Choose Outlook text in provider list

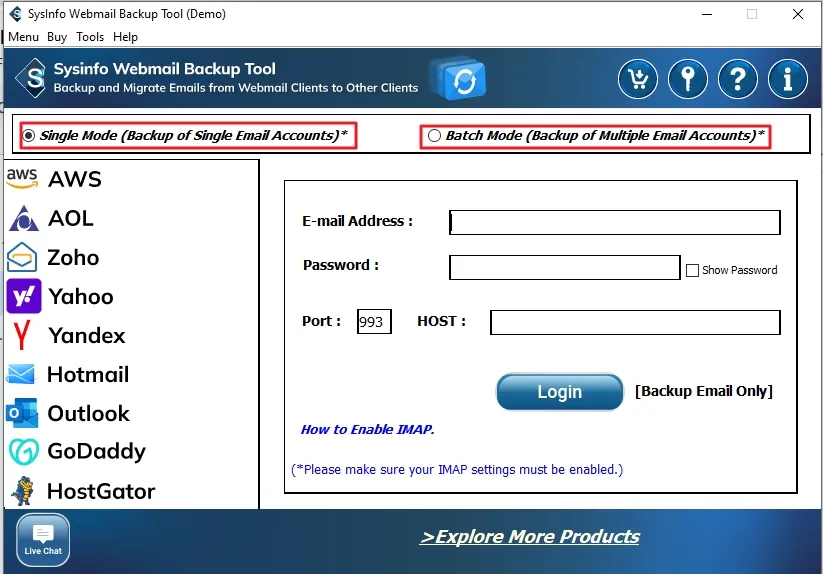pyautogui.click(x=89, y=413)
